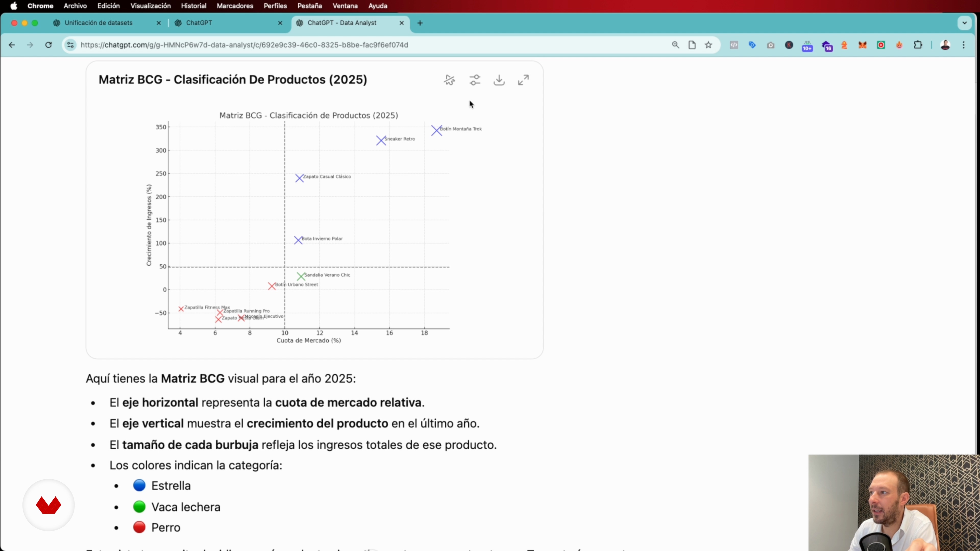Click the 'Perro' legend text
The image size is (980, 551).
pyautogui.click(x=166, y=528)
